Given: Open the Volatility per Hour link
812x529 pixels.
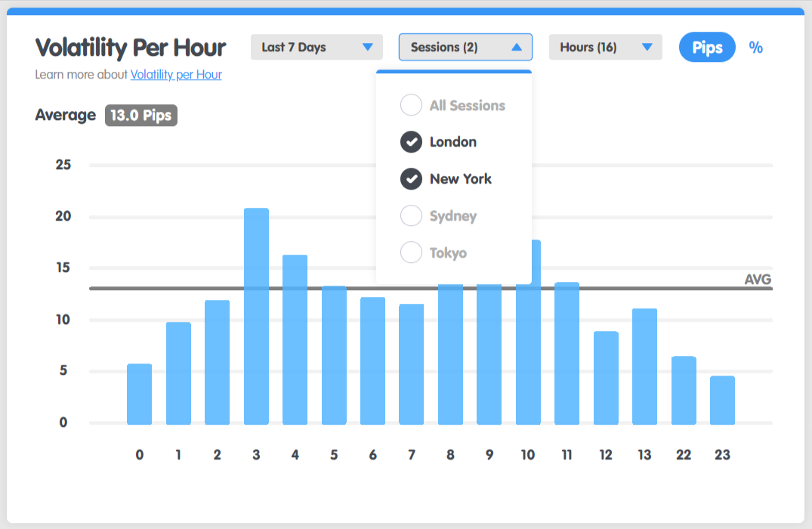Looking at the screenshot, I should tap(176, 75).
